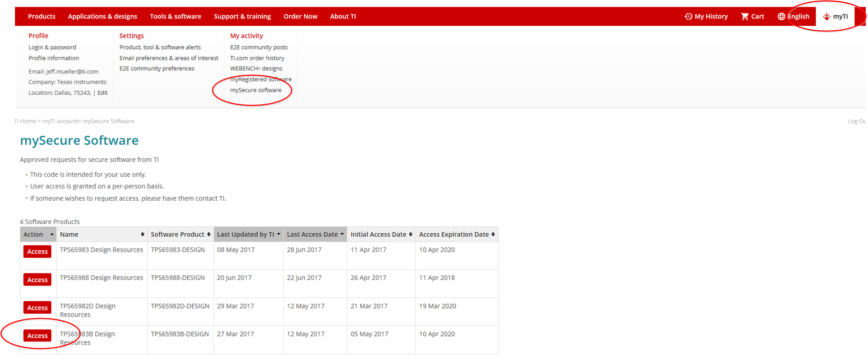Open Support & training menu

pos(242,16)
